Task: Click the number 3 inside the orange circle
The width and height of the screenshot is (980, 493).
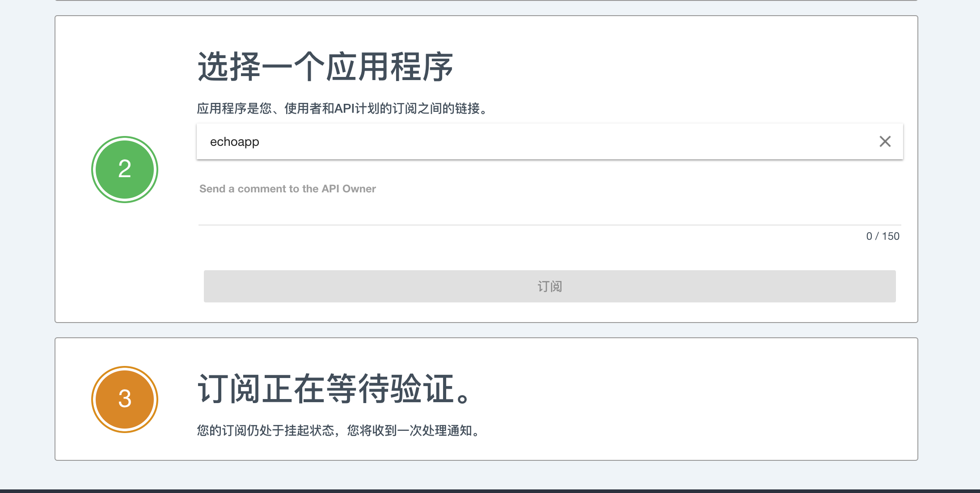Action: click(x=125, y=399)
